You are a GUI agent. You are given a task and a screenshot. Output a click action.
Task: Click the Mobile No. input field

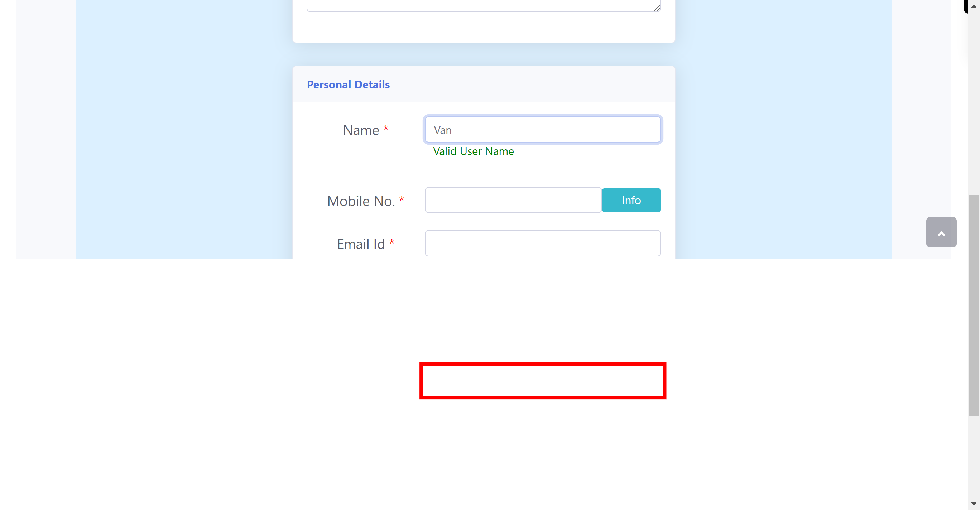click(513, 199)
